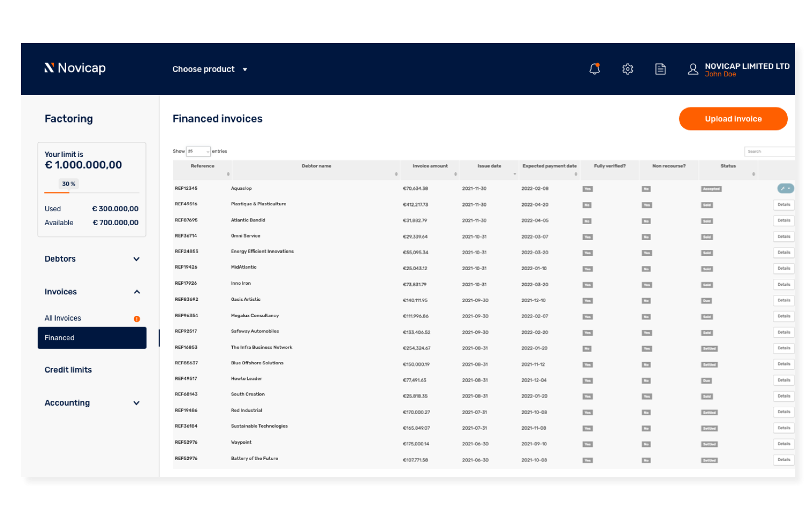The image size is (812, 519).
Task: Open Details for Howto Leader row
Action: [x=784, y=380]
